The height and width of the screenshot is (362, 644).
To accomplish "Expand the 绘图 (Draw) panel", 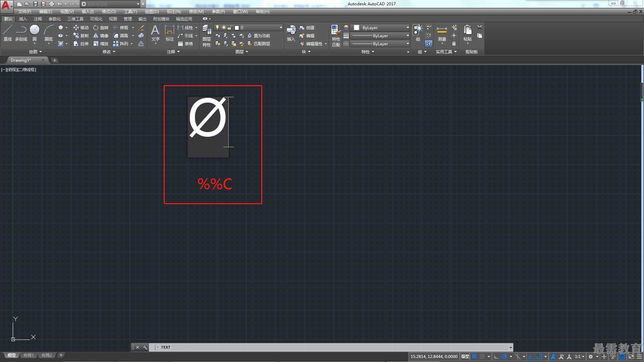I will point(35,52).
